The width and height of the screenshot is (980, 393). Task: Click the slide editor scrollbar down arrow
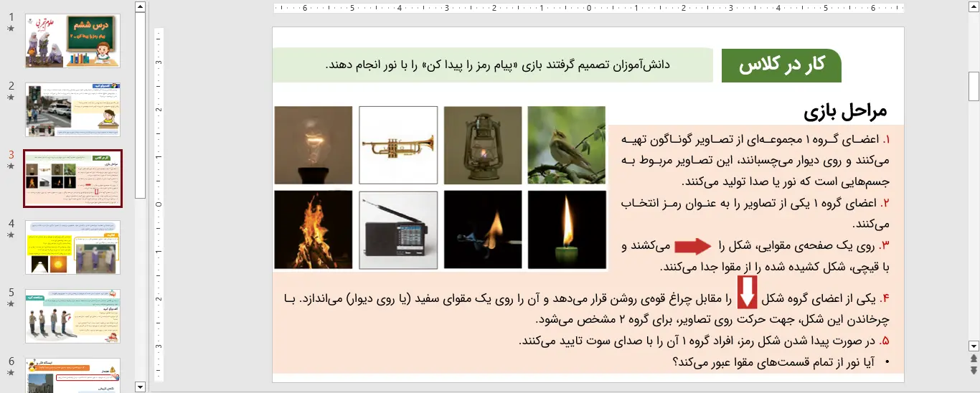pyautogui.click(x=974, y=345)
